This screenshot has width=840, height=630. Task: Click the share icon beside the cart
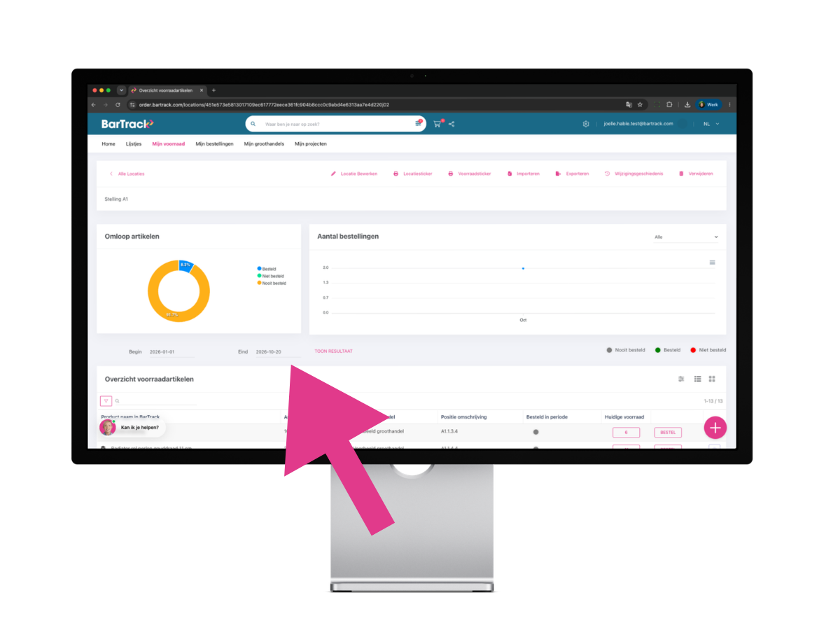point(451,124)
